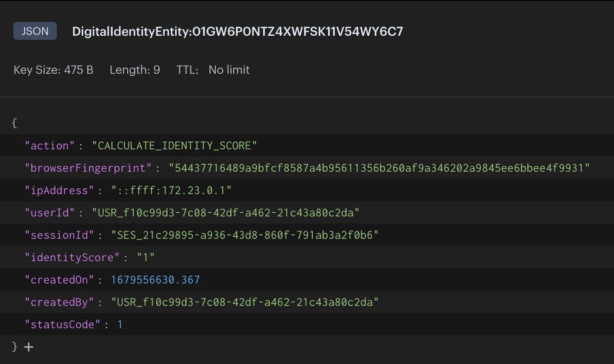The height and width of the screenshot is (364, 614).
Task: Collapse the root JSON object brace
Action: 13,123
